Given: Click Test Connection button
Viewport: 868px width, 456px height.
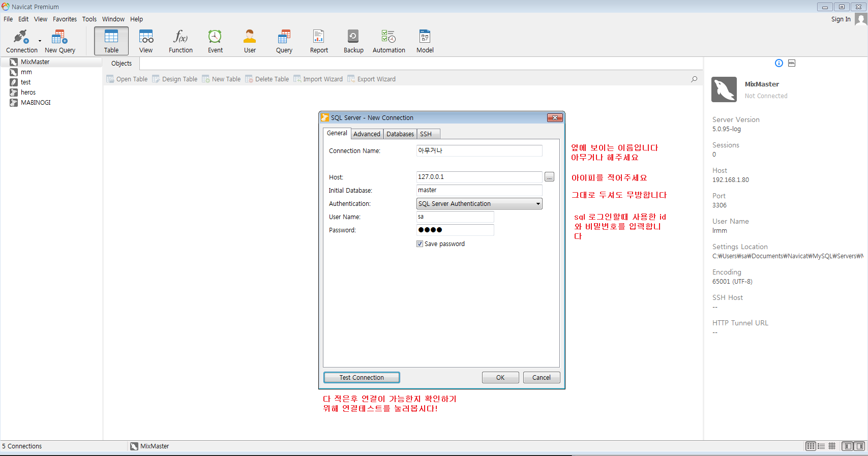Looking at the screenshot, I should (x=362, y=377).
